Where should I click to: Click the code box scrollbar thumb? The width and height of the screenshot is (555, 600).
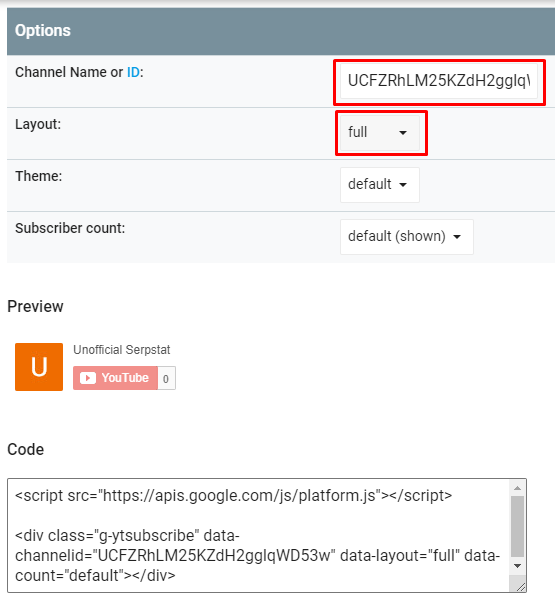tap(517, 526)
